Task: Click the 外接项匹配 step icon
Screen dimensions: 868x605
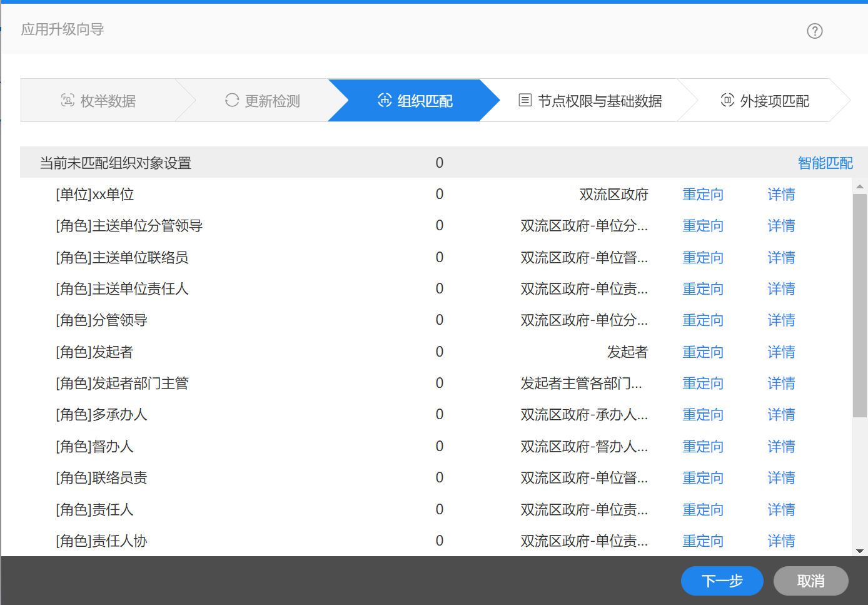Action: 727,100
